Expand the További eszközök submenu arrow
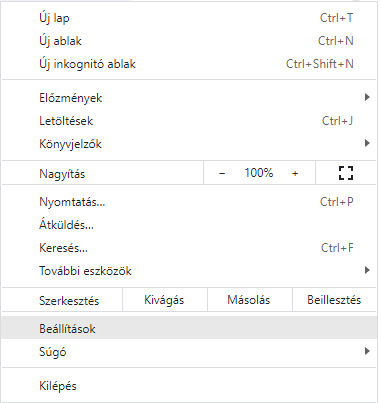 [367, 270]
